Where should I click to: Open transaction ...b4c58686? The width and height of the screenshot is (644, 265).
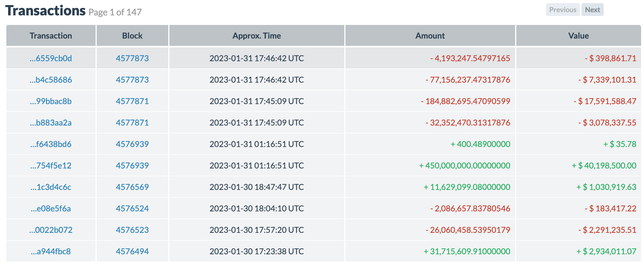[51, 80]
